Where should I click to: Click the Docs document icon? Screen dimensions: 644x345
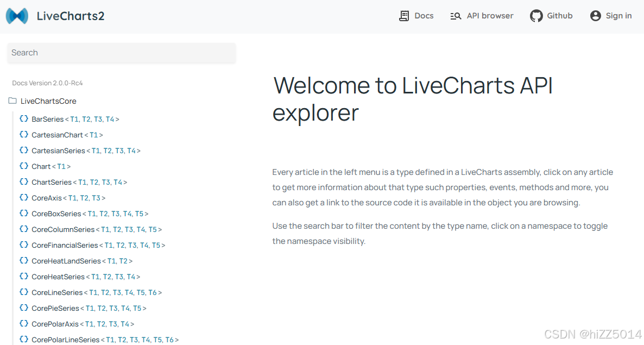pos(404,16)
